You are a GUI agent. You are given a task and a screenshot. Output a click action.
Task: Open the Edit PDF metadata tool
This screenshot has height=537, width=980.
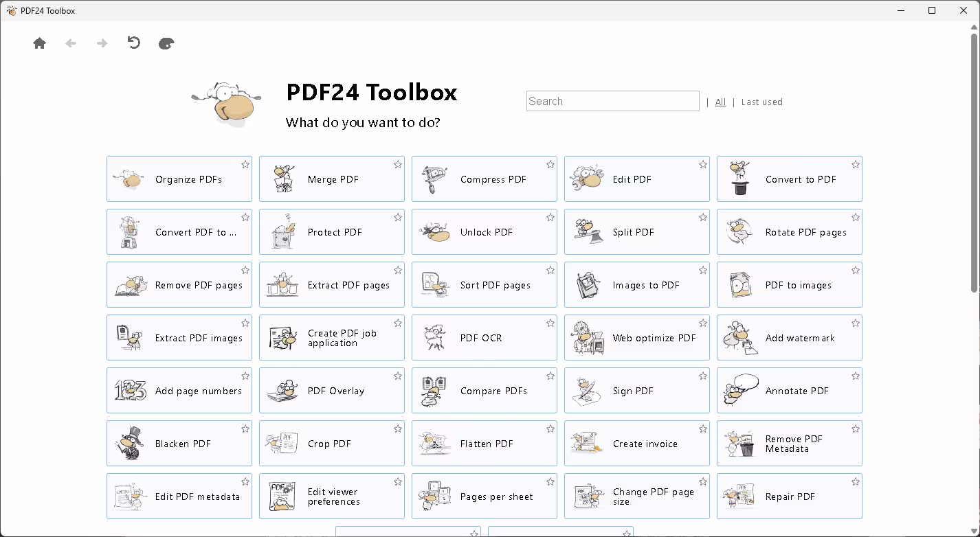pyautogui.click(x=179, y=496)
